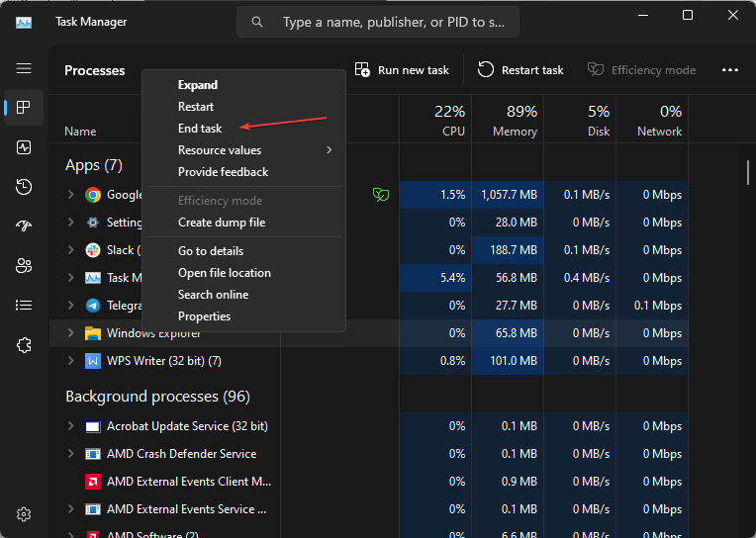This screenshot has width=756, height=538.
Task: Open the Users page icon
Action: coord(24,266)
